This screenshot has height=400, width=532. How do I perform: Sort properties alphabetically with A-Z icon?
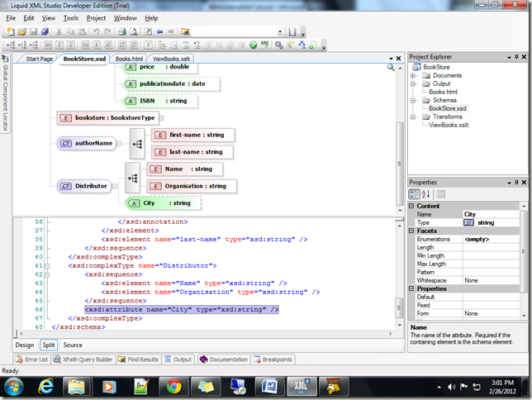point(427,193)
